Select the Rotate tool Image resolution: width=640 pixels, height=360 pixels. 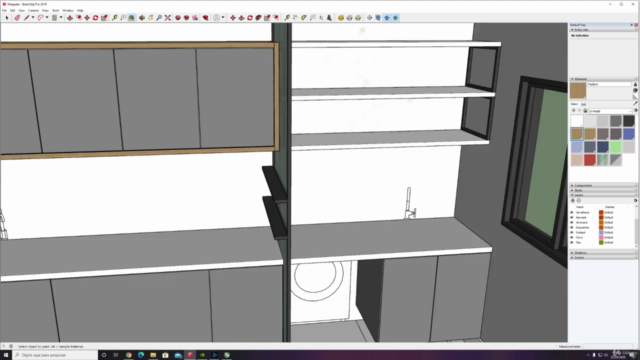pyautogui.click(x=96, y=18)
